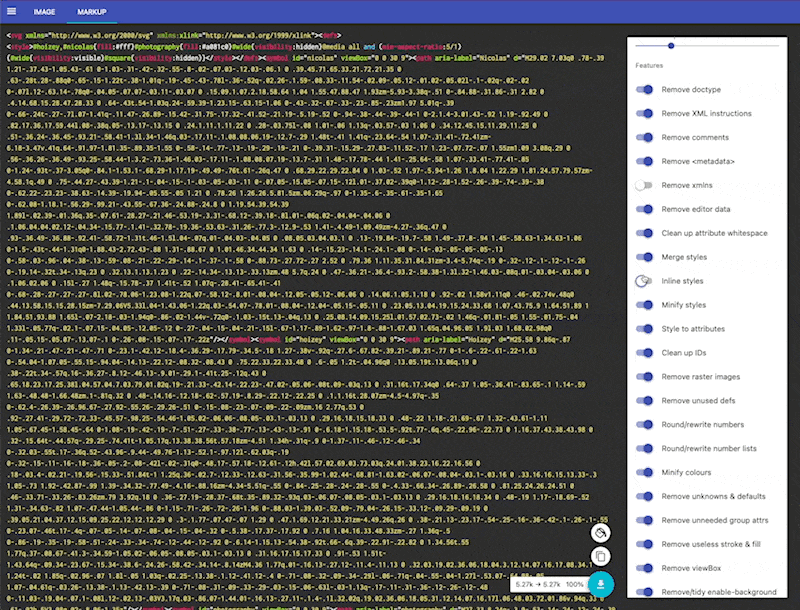Select the MARKUP tab
The width and height of the screenshot is (800, 610).
tap(92, 12)
